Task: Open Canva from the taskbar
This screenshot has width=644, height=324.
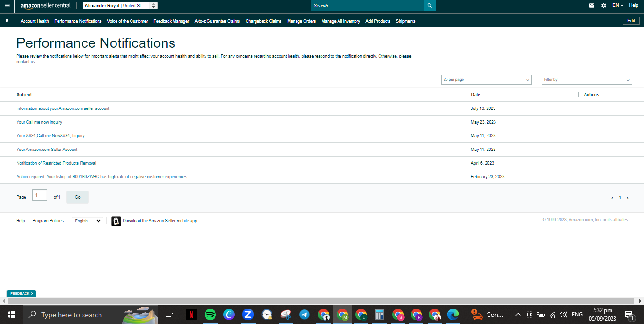Action: (229, 315)
